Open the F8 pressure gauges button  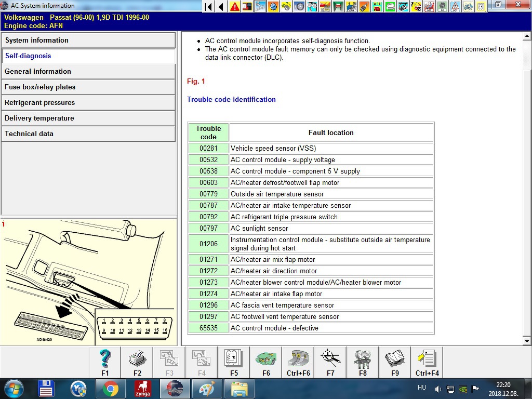[x=363, y=362]
